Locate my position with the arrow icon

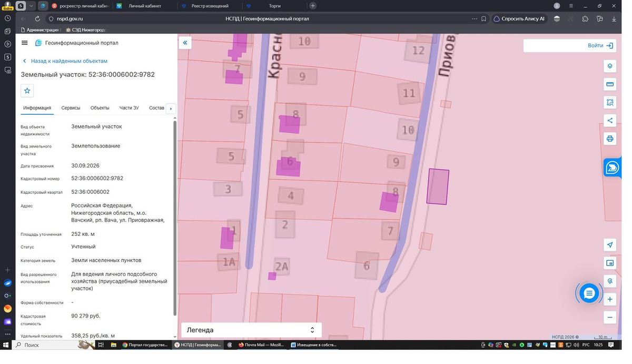coord(610,245)
